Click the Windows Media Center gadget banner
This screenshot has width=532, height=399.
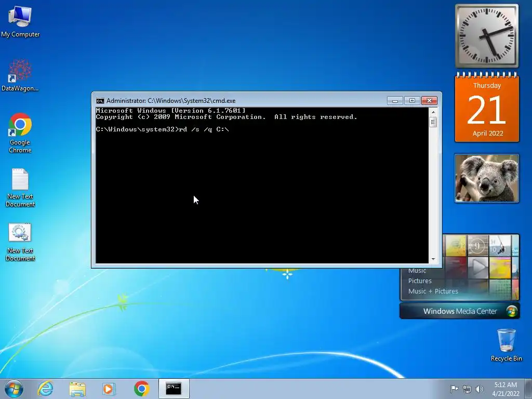coord(460,311)
